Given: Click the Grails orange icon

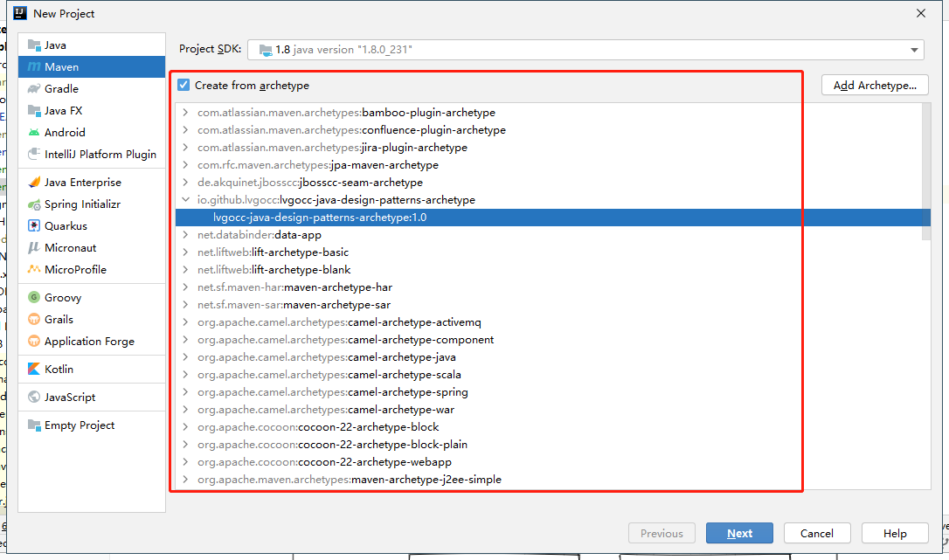Looking at the screenshot, I should point(34,319).
